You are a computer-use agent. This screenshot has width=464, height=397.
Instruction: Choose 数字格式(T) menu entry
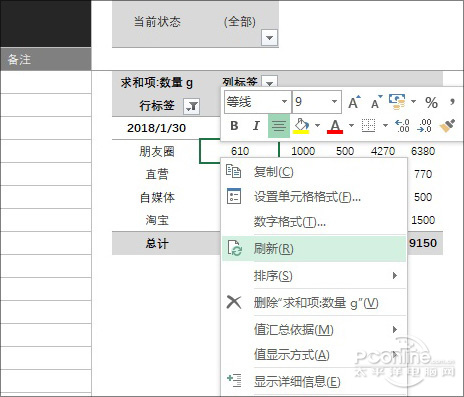click(314, 221)
